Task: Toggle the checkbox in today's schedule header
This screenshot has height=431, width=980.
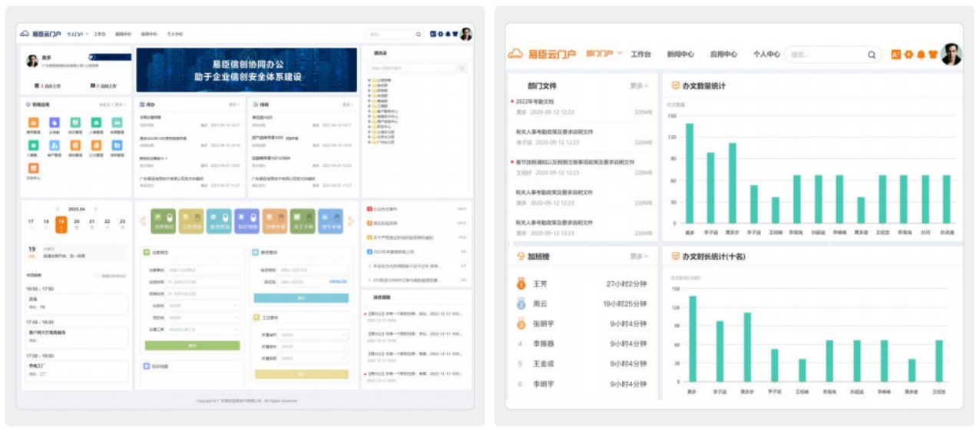Action: pos(96,276)
